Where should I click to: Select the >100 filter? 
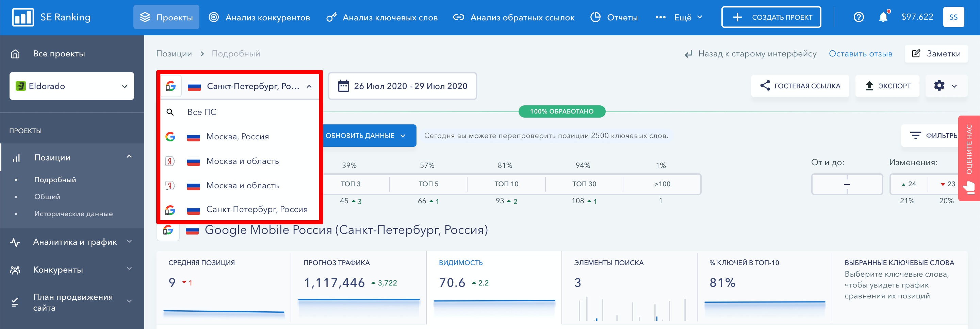click(662, 184)
